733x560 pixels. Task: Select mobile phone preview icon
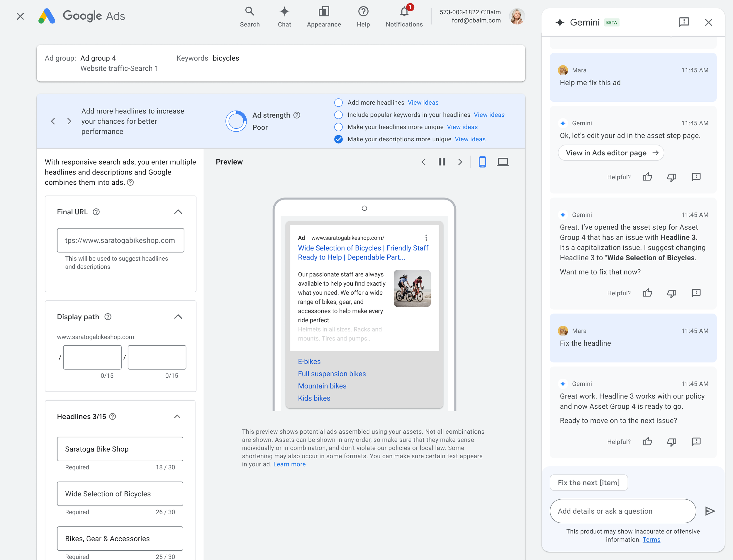tap(482, 162)
